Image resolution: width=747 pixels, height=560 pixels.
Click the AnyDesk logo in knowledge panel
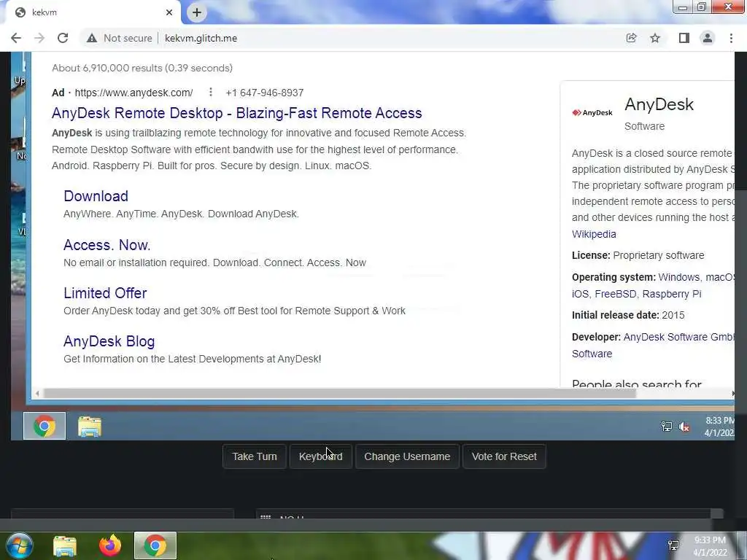pos(592,113)
